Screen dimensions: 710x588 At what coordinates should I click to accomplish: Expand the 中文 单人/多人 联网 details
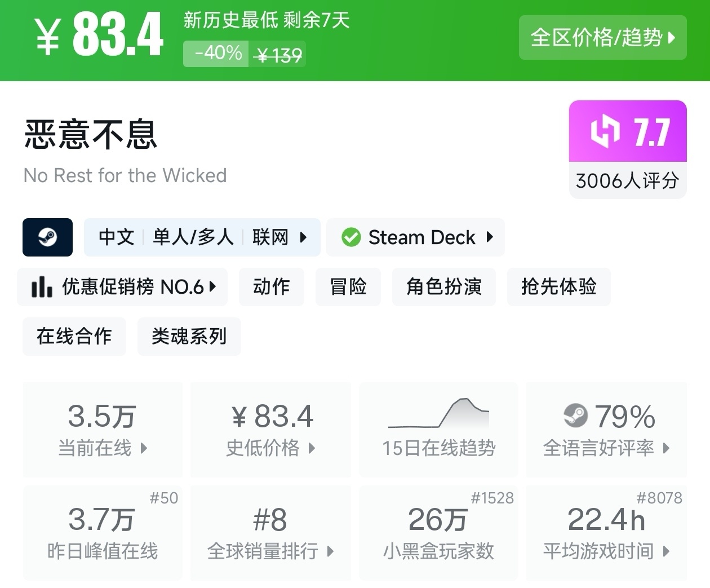pos(202,237)
